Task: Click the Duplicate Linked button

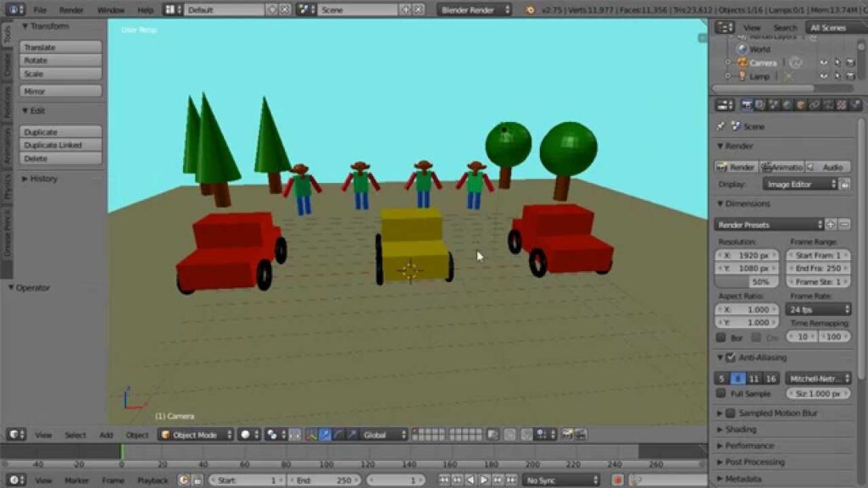Action: [60, 145]
